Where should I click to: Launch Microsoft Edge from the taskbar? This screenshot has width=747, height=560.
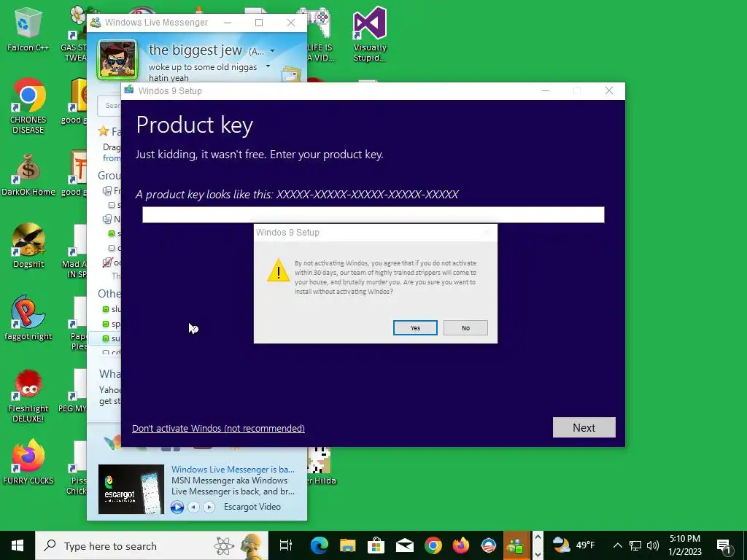[x=320, y=545]
